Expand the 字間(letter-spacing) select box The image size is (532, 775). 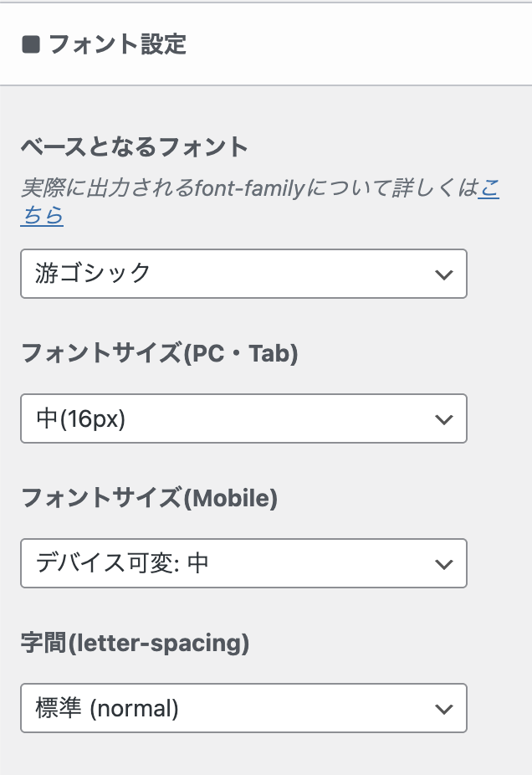click(x=243, y=709)
